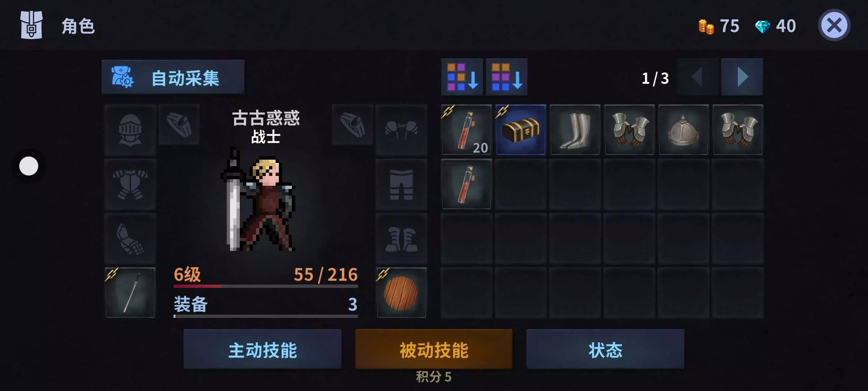Viewport: 868px width, 391px height.
Task: Sort inventory using first sort button
Action: pos(462,77)
